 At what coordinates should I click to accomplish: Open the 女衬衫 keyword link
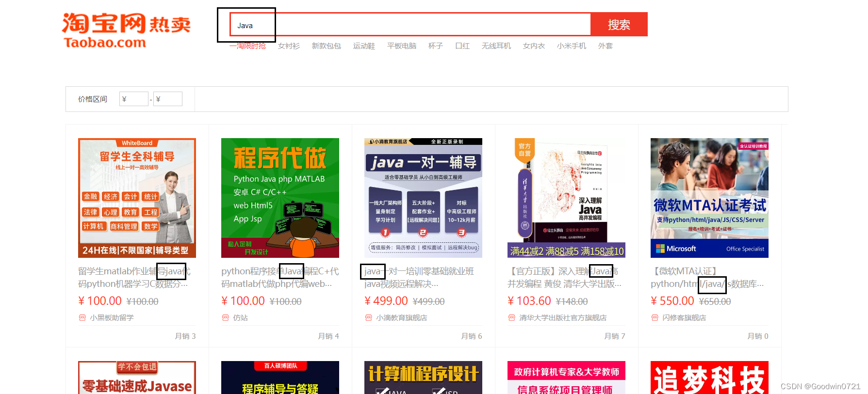click(289, 46)
